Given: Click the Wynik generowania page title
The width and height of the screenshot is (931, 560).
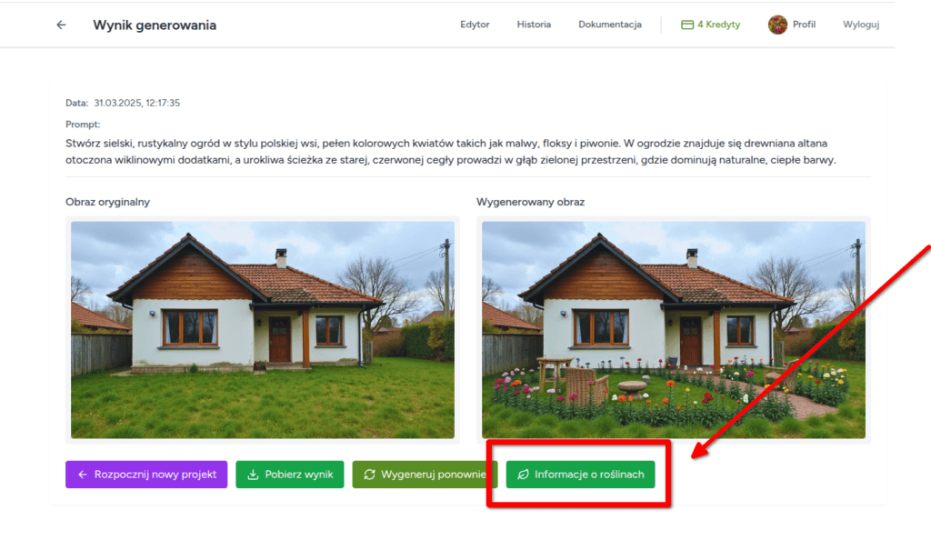Looking at the screenshot, I should coord(155,25).
